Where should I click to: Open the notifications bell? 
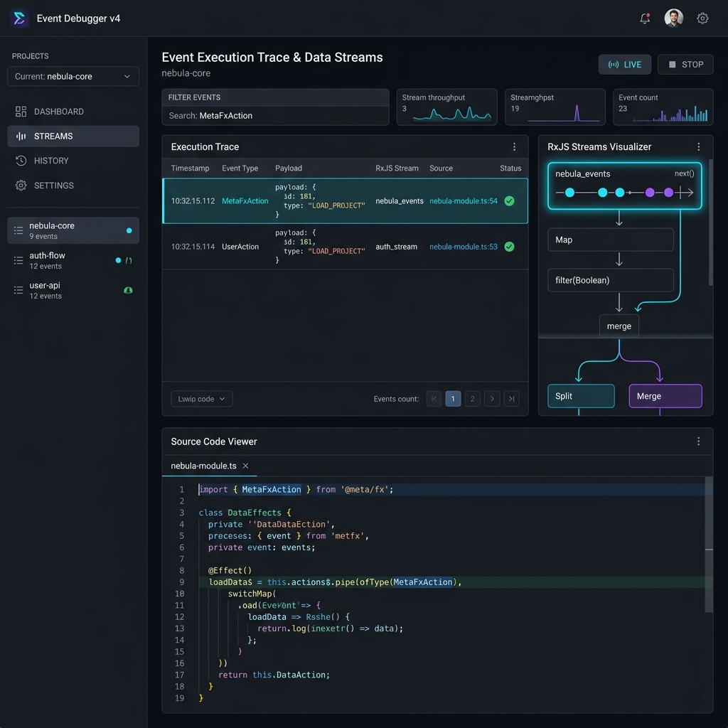click(645, 18)
